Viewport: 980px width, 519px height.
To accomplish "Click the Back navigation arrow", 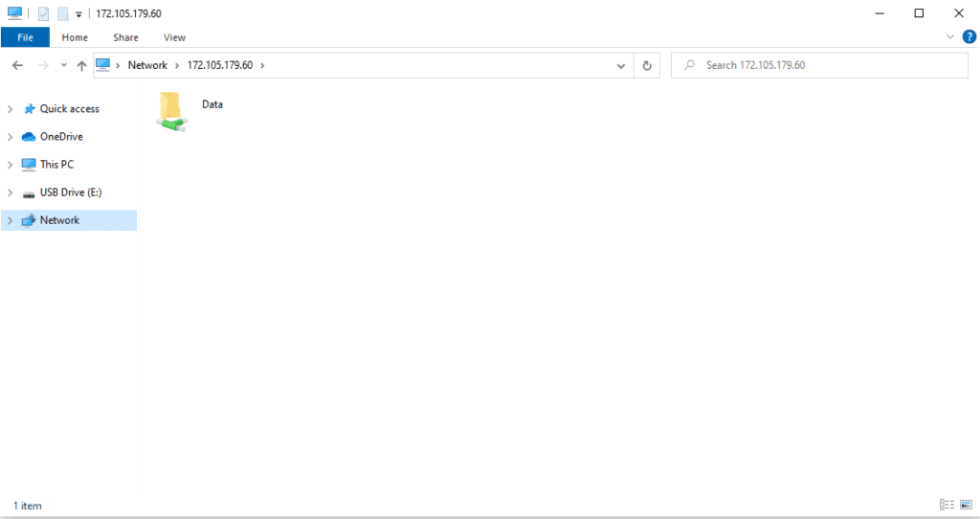I will [17, 65].
